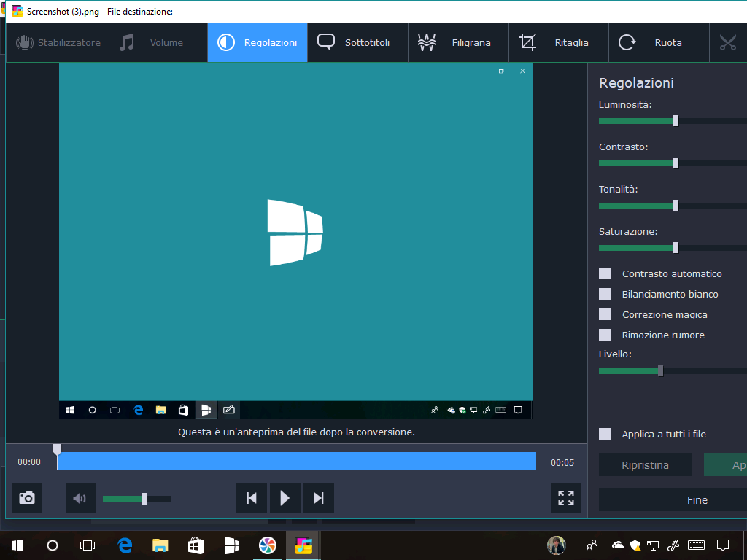The image size is (747, 560).
Task: Open the touch keyboard tray icon
Action: [697, 545]
